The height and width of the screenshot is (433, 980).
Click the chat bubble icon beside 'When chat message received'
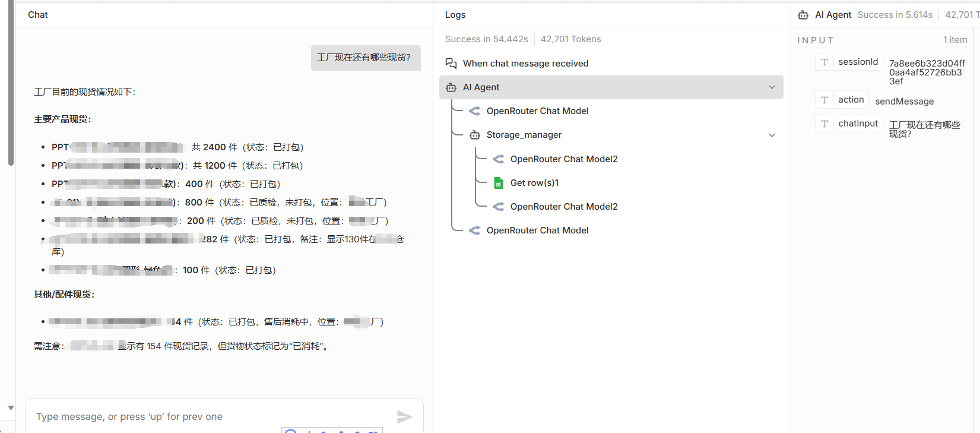pos(451,64)
